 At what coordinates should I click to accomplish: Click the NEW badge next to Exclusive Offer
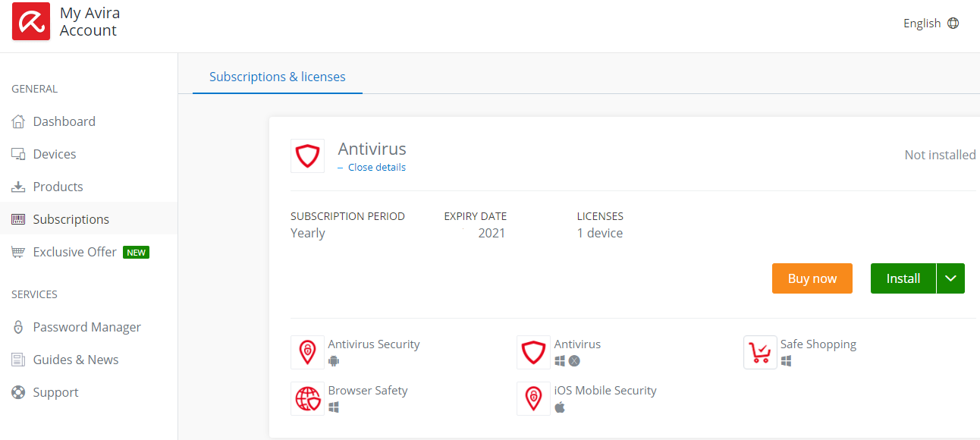point(137,253)
